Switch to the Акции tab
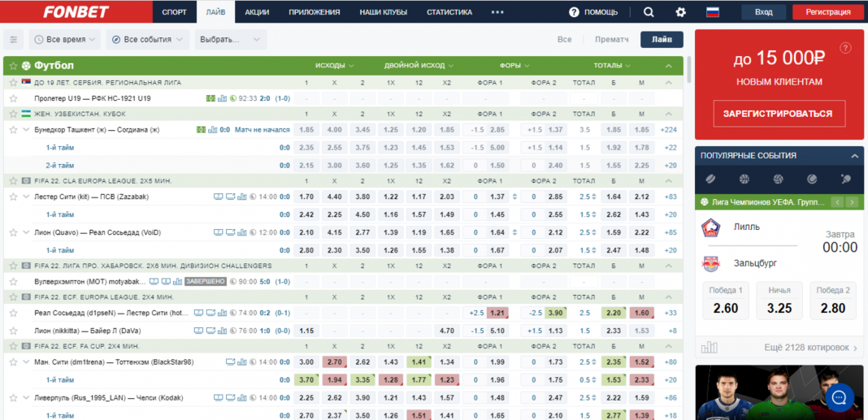868x420 pixels. [257, 12]
